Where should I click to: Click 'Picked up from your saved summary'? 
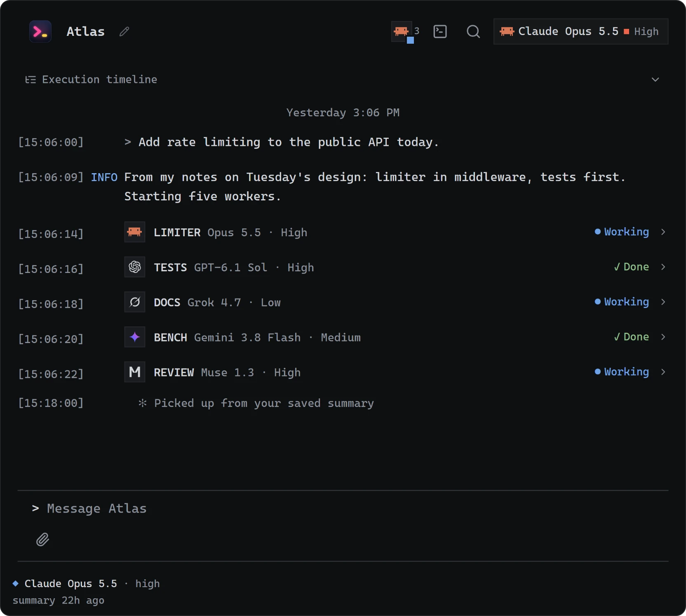(x=264, y=403)
